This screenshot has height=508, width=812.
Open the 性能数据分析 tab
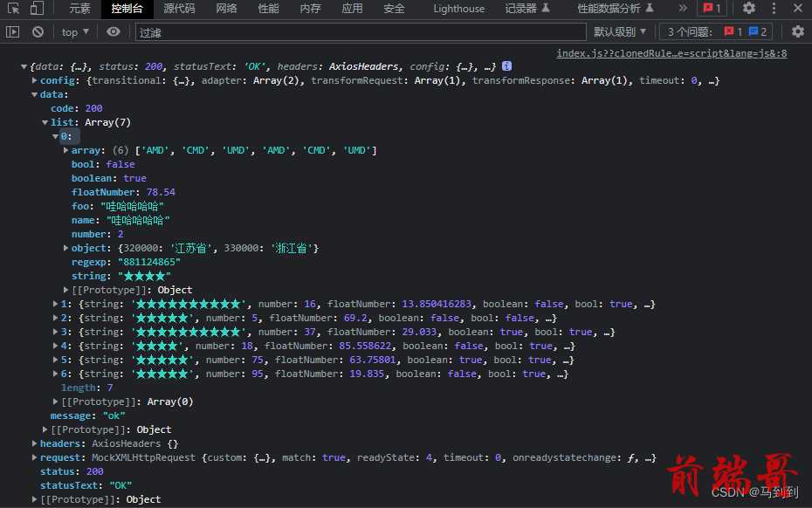point(616,8)
